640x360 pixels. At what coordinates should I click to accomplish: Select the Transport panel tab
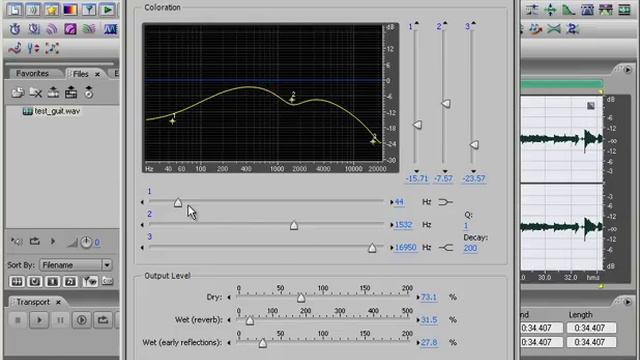click(x=33, y=302)
